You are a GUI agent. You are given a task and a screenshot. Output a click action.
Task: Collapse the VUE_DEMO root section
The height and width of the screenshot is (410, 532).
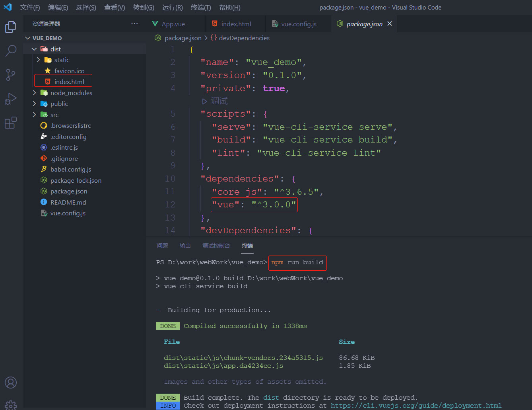pos(27,38)
